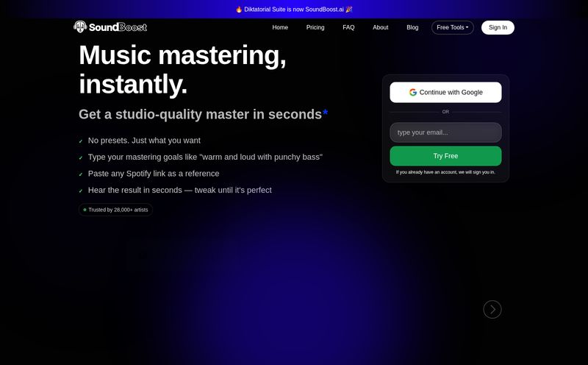Click the circular next arrow icon
The height and width of the screenshot is (365, 588).
click(x=492, y=309)
